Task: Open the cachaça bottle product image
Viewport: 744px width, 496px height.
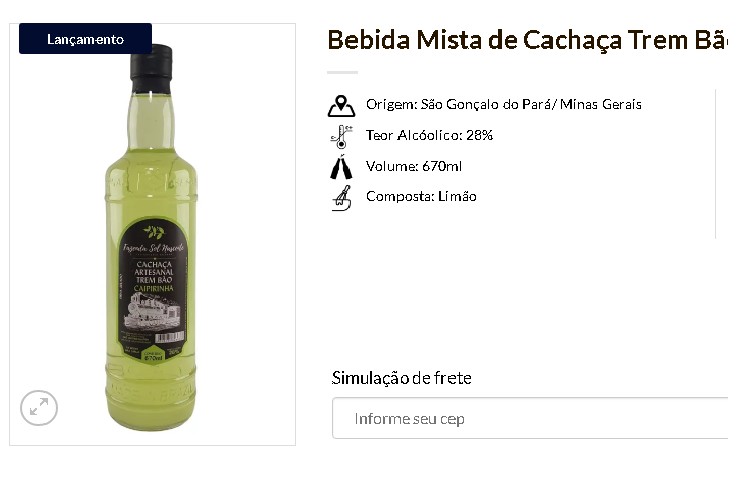Action: pyautogui.click(x=151, y=237)
